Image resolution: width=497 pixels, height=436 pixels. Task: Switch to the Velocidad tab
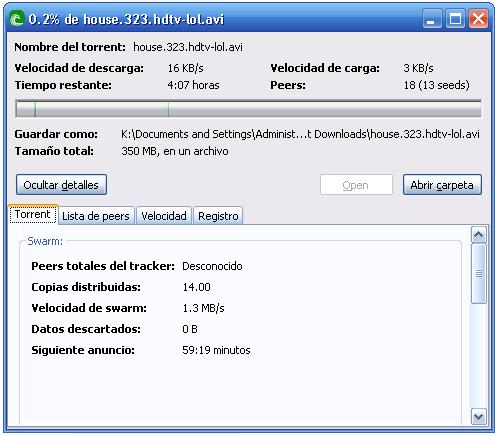click(x=164, y=216)
